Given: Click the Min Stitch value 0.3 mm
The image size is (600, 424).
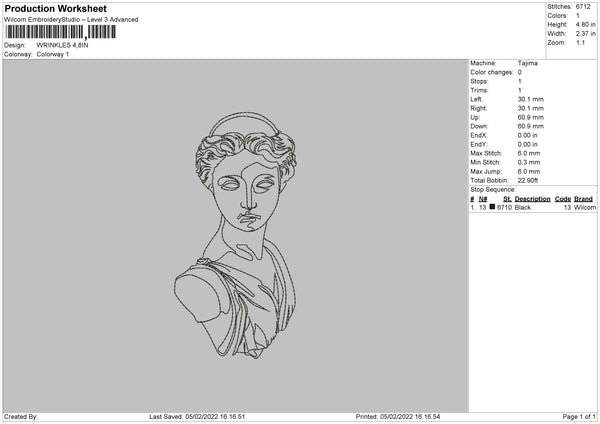Looking at the screenshot, I should point(529,163).
